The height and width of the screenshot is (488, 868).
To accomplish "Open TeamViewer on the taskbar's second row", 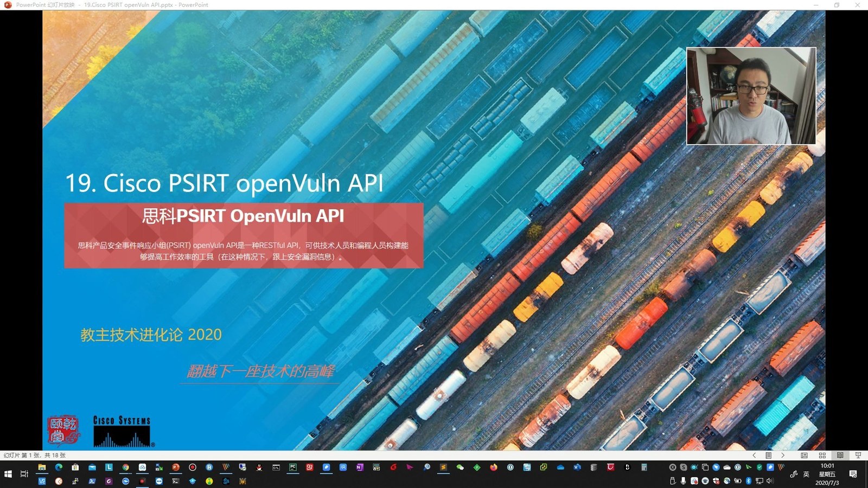I will click(159, 481).
